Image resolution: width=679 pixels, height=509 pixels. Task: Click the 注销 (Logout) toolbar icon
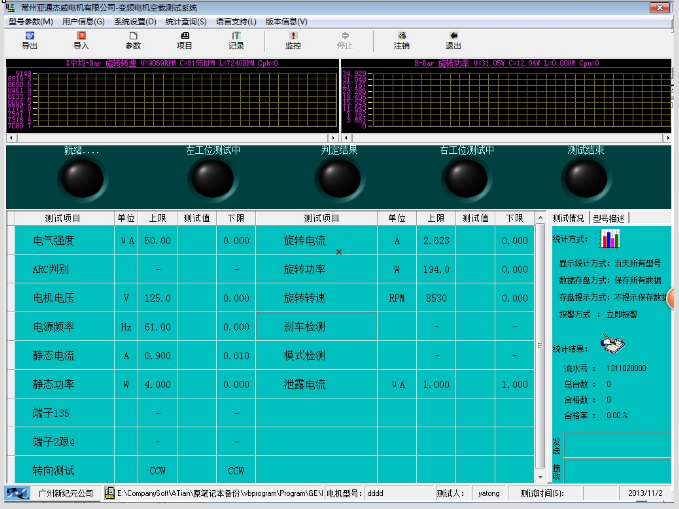pyautogui.click(x=401, y=40)
